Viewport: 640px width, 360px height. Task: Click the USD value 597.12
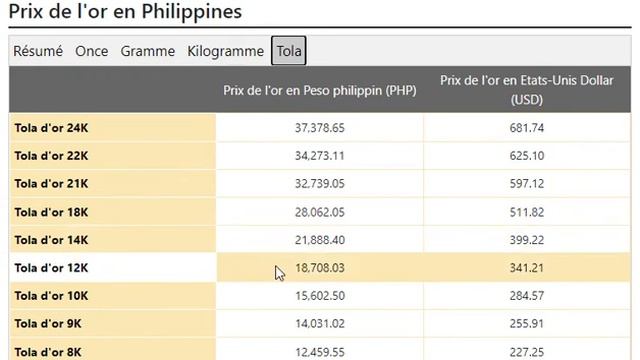tap(527, 184)
